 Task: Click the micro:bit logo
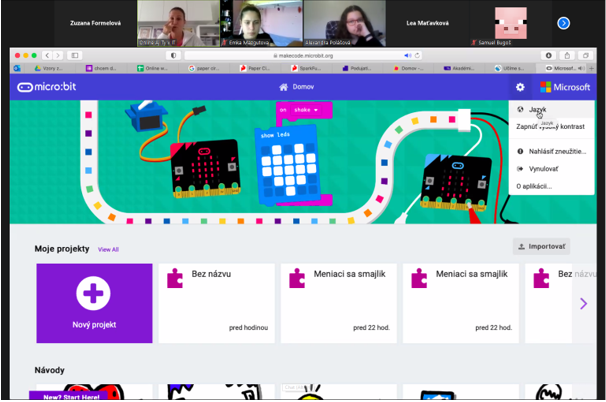click(47, 87)
